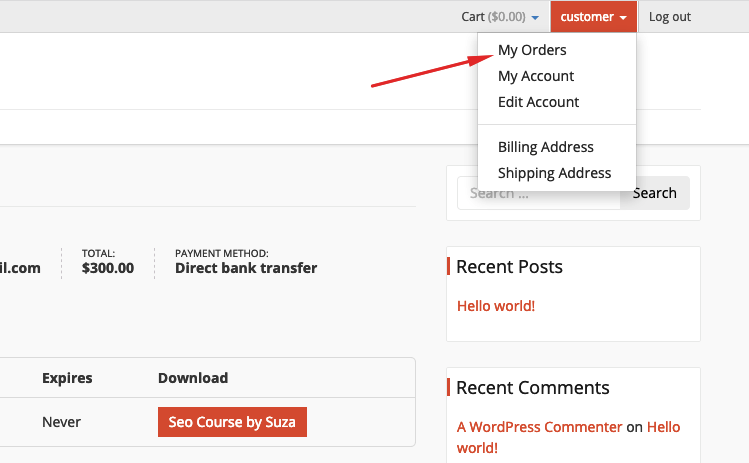This screenshot has width=749, height=463.
Task: Click the Expires column header
Action: point(67,378)
